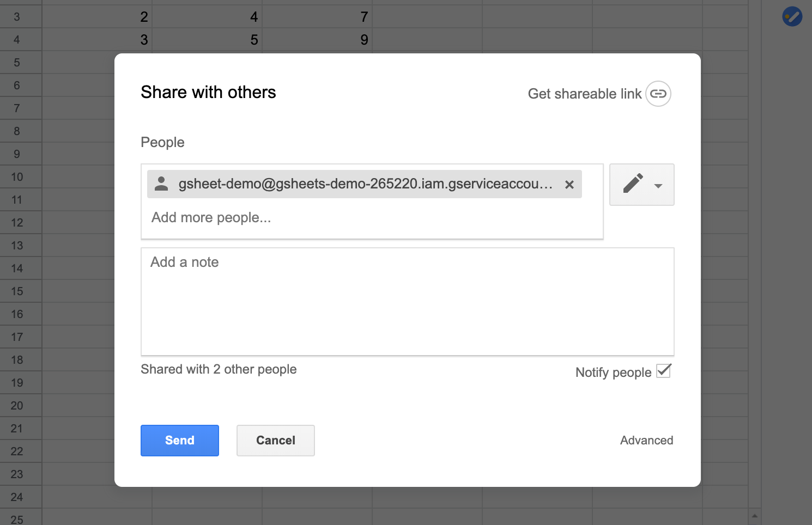812x525 pixels.
Task: Open the permission level dropdown arrow
Action: tap(657, 186)
